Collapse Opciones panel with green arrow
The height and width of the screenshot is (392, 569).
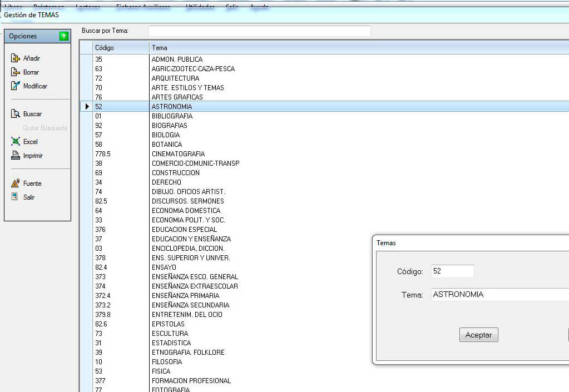pyautogui.click(x=63, y=36)
